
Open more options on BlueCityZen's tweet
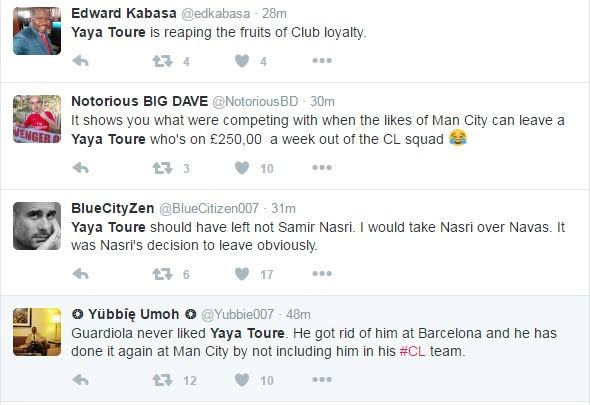pyautogui.click(x=322, y=274)
